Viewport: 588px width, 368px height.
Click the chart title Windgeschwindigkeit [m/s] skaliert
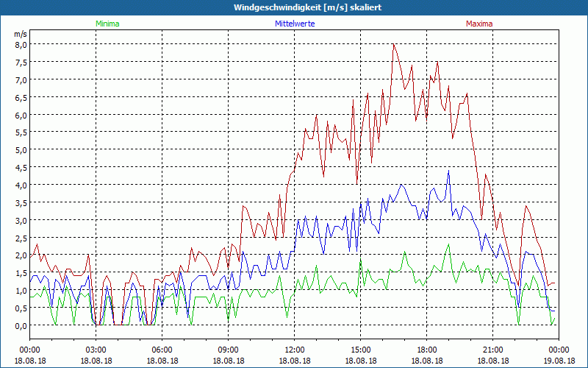point(307,7)
